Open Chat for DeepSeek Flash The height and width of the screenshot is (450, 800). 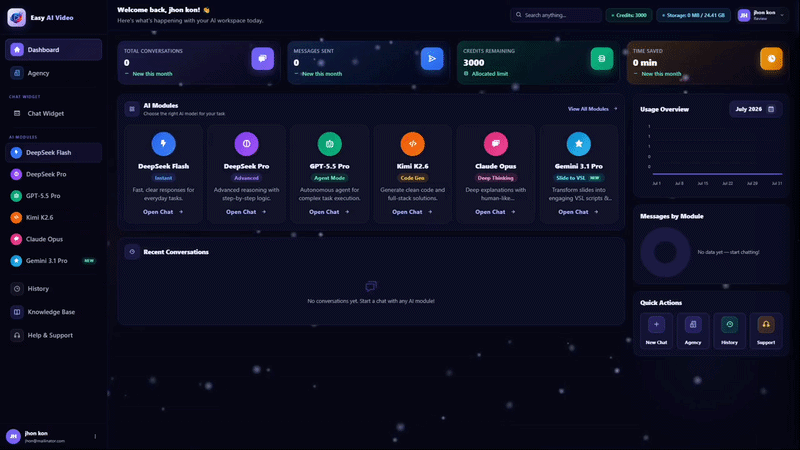pyautogui.click(x=163, y=212)
